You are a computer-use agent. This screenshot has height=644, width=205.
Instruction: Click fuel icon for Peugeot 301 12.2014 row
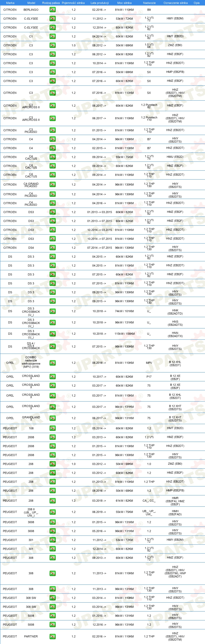point(52,549)
